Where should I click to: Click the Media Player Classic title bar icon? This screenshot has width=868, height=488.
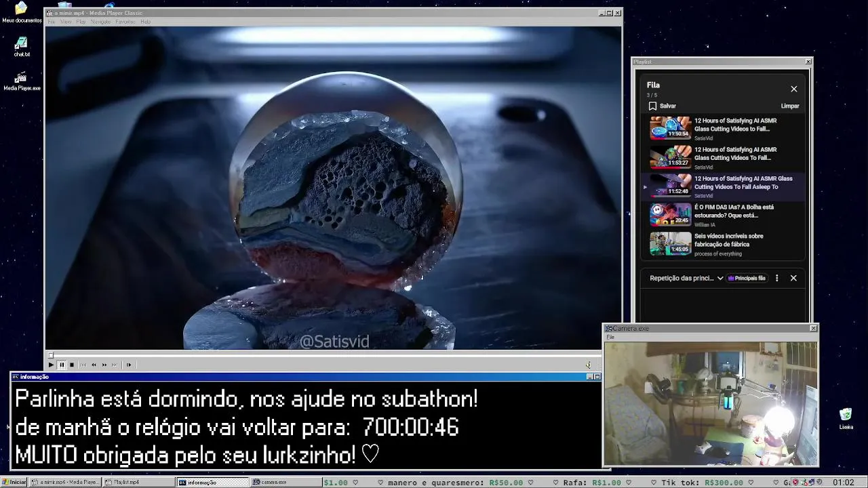pyautogui.click(x=50, y=13)
